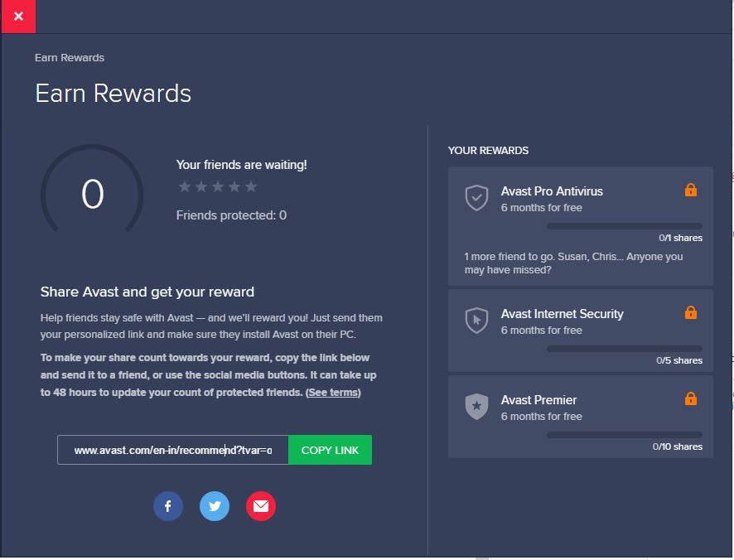Click '1 more friend to go' message
This screenshot has width=734, height=560.
[x=573, y=263]
